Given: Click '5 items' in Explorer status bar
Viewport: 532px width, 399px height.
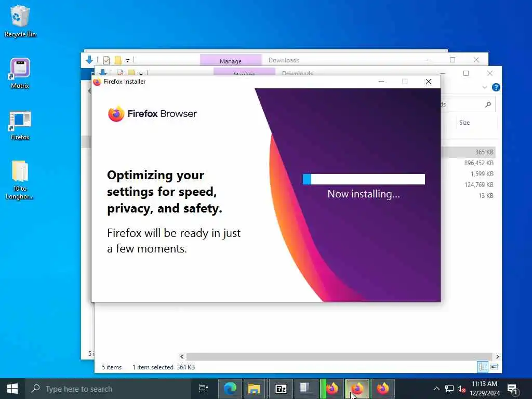Looking at the screenshot, I should pos(112,367).
